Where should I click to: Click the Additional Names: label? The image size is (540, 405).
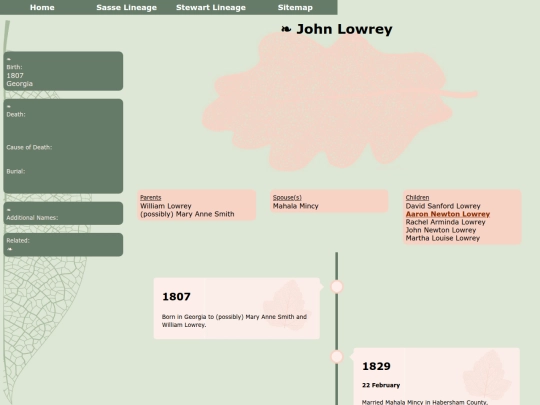(32, 218)
